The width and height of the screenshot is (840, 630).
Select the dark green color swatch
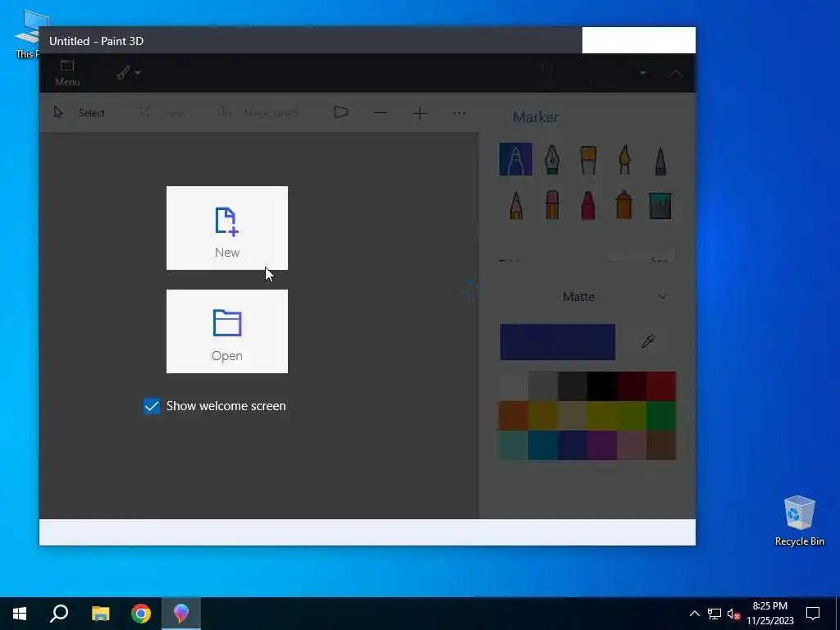point(662,416)
